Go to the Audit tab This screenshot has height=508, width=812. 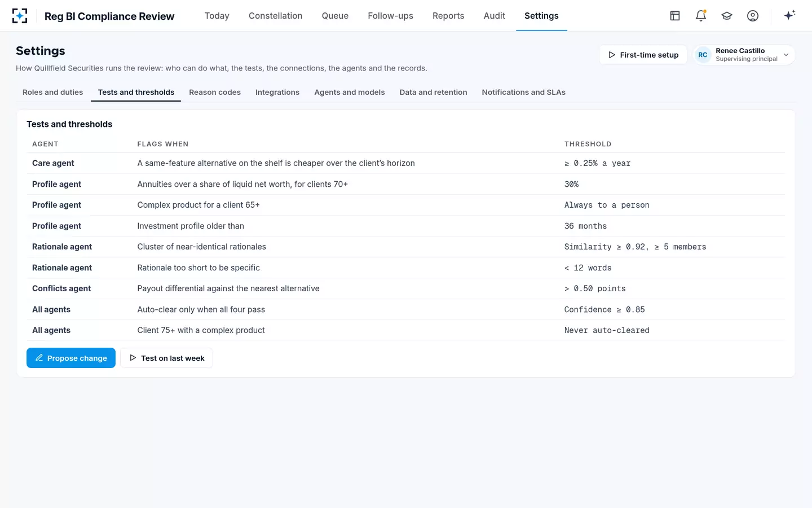[495, 16]
